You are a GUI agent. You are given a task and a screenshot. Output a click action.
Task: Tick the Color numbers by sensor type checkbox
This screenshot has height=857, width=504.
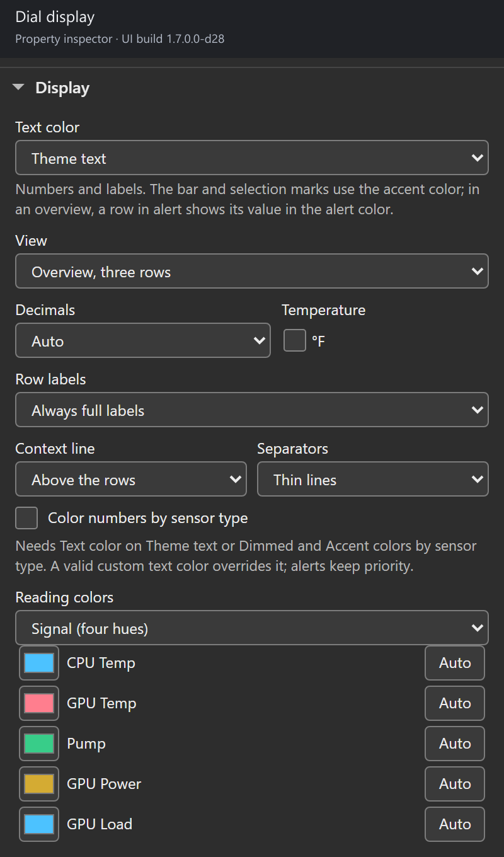pyautogui.click(x=26, y=518)
